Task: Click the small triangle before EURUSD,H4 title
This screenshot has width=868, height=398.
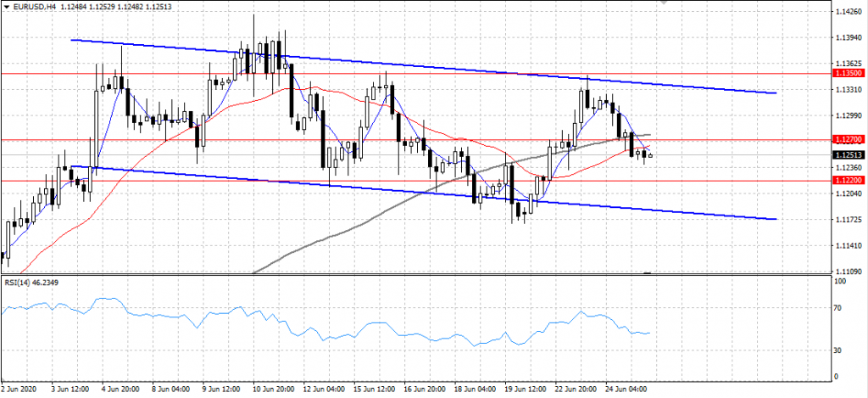Action: tap(7, 8)
